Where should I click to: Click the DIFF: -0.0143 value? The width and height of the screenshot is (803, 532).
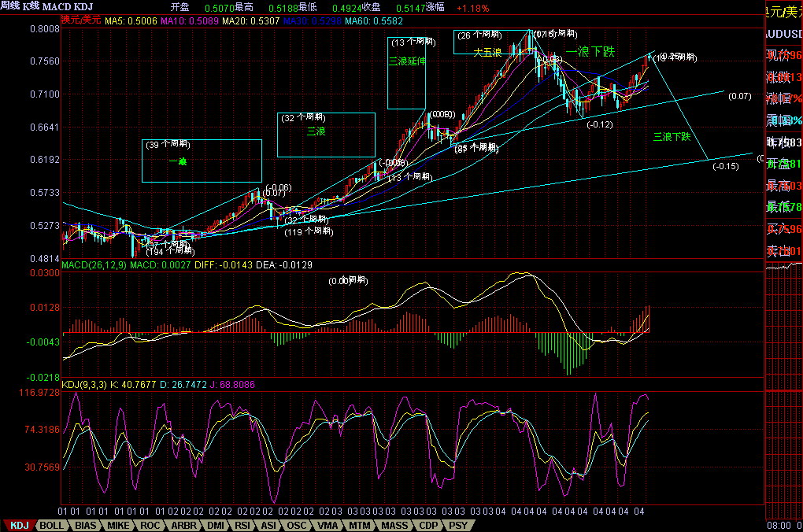tap(224, 264)
